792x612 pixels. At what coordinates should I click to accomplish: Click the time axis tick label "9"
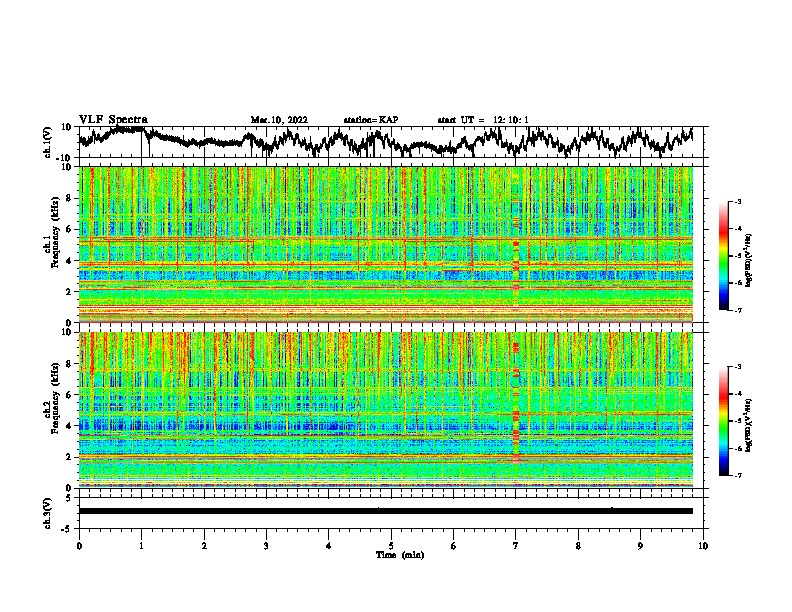click(640, 546)
